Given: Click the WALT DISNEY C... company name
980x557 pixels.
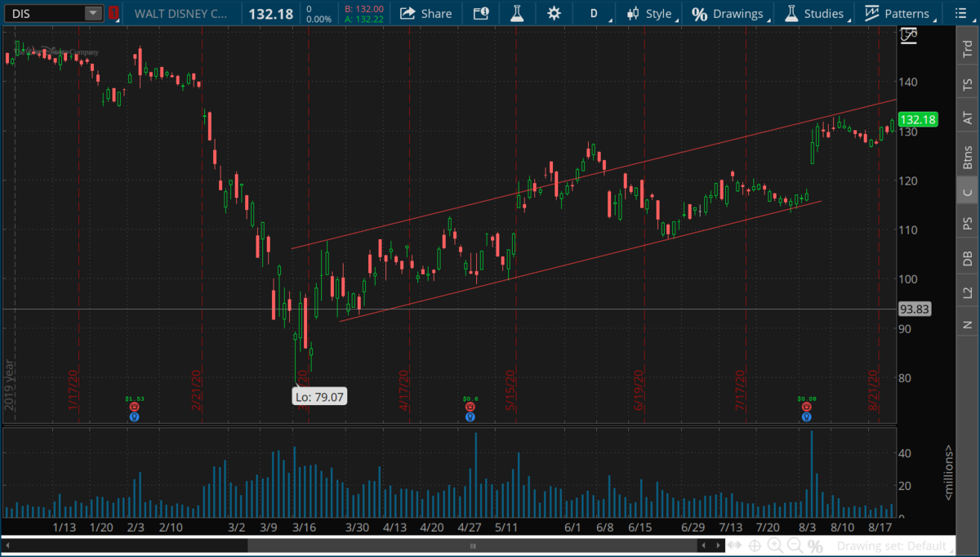Looking at the screenshot, I should pos(181,13).
